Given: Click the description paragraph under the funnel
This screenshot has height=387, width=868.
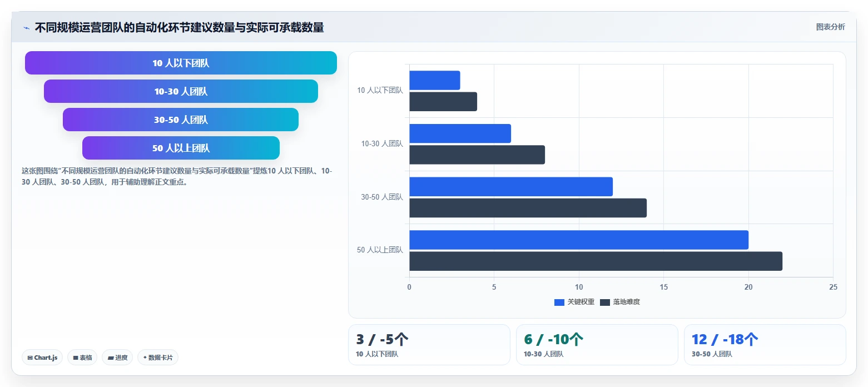Looking at the screenshot, I should tap(177, 176).
